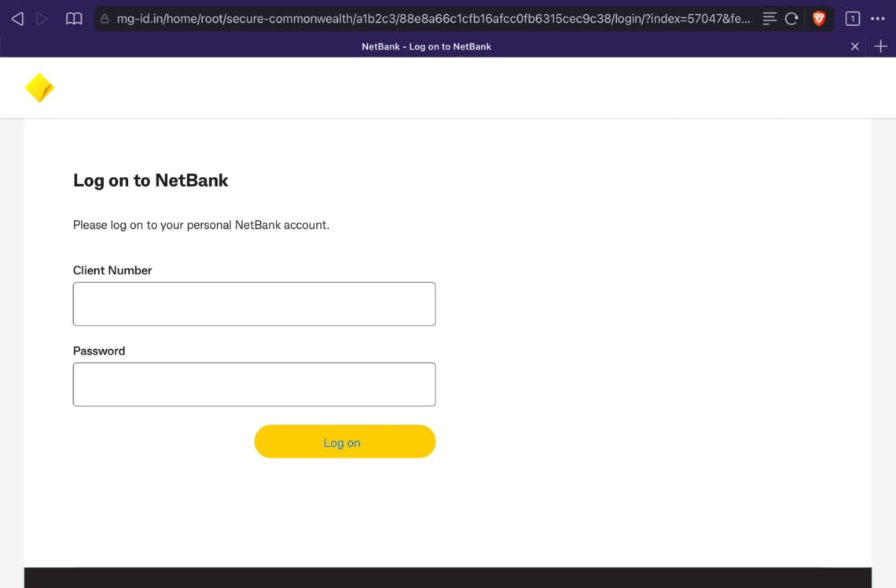Open the bookmarks panel icon

tap(73, 17)
